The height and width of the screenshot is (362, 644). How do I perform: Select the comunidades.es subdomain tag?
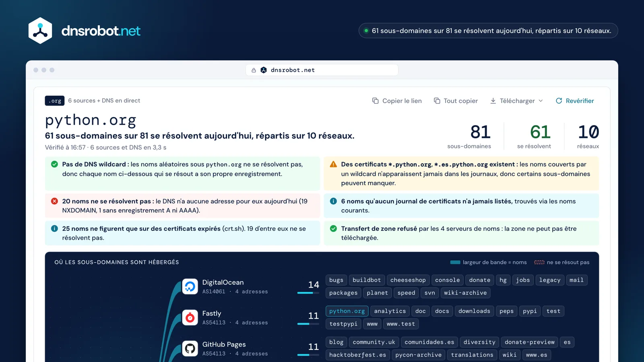[x=429, y=342]
